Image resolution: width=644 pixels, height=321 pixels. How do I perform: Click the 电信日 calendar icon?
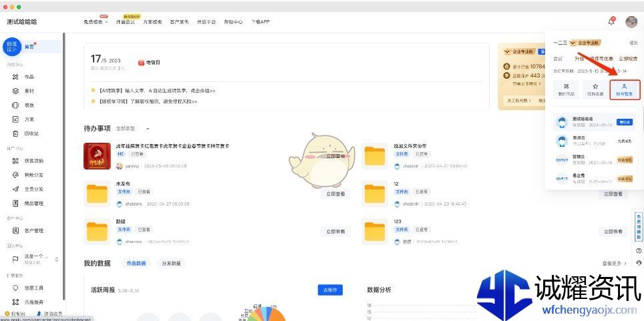pos(141,62)
